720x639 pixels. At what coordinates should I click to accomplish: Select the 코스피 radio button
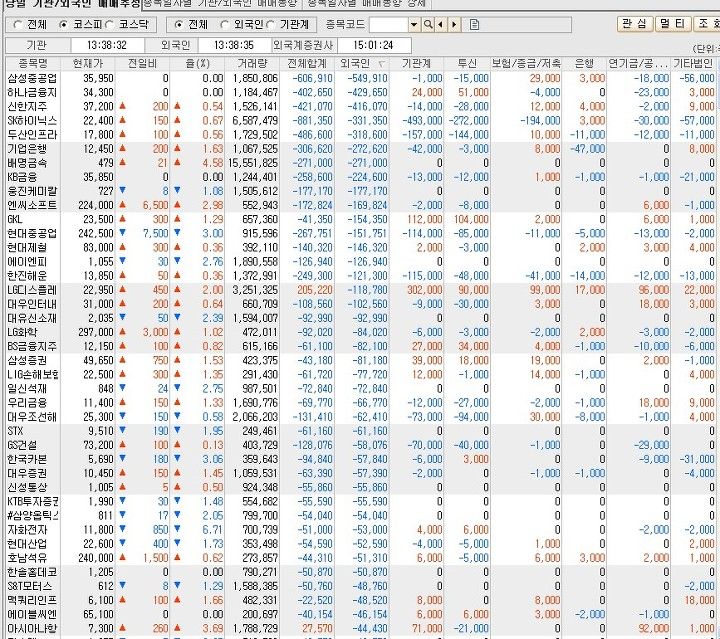(64, 25)
